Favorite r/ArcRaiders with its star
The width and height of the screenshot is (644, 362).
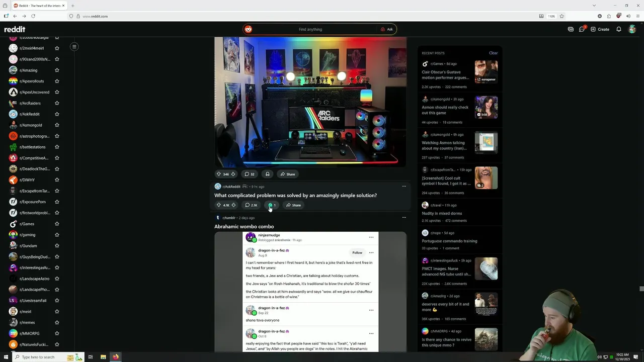point(57,103)
